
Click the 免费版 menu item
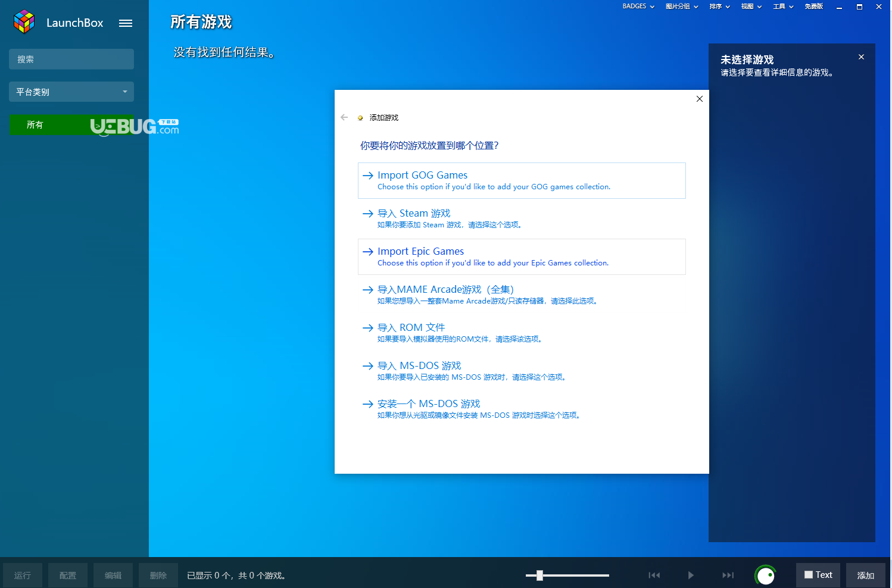[x=813, y=7]
